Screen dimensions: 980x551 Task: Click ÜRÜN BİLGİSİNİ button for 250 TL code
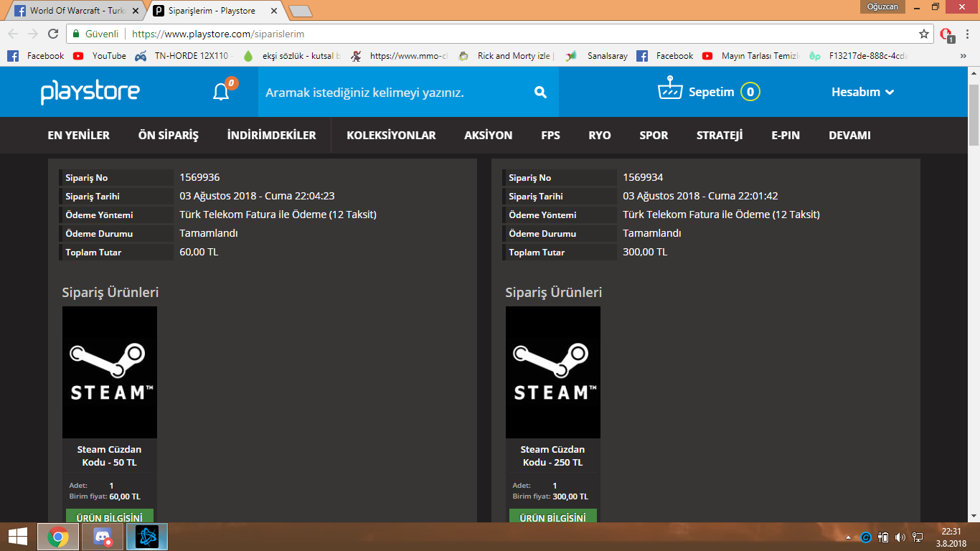point(553,517)
